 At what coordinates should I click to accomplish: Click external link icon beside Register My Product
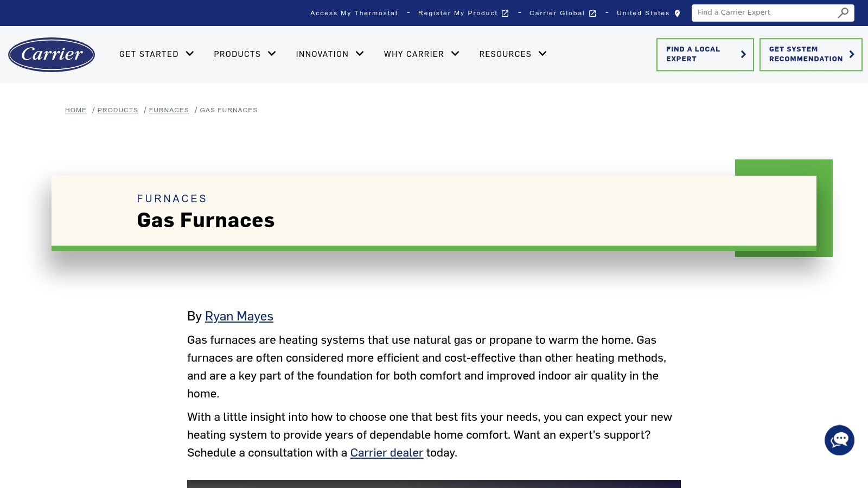(505, 14)
